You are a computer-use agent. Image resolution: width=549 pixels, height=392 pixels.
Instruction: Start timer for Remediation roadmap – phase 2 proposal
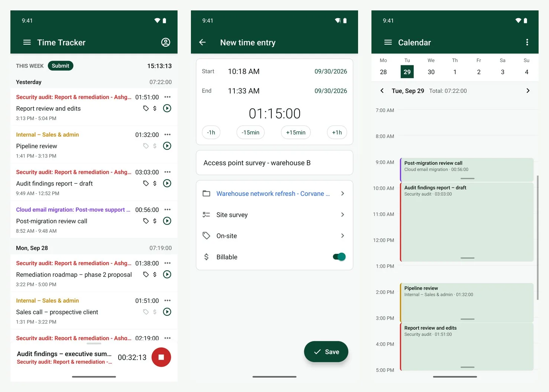pyautogui.click(x=167, y=274)
